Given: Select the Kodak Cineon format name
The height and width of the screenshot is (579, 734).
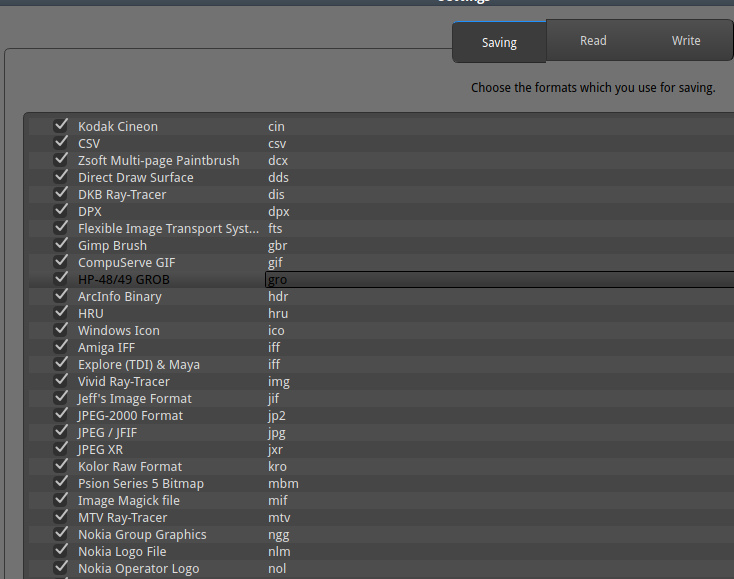Looking at the screenshot, I should 118,126.
